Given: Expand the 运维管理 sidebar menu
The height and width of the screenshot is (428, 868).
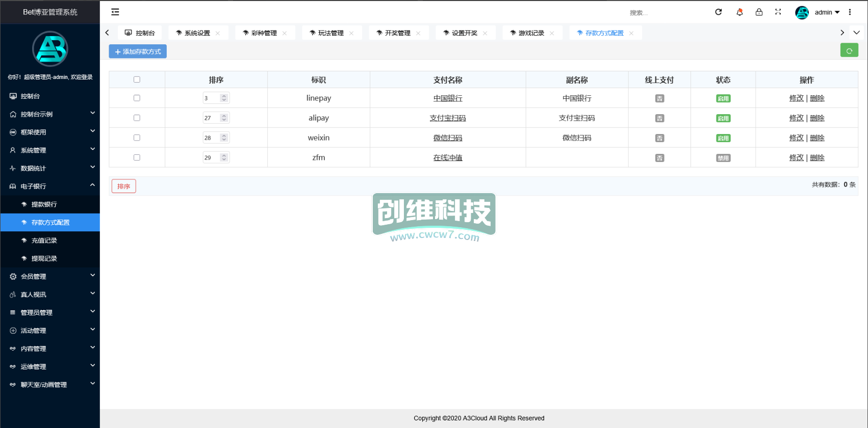Looking at the screenshot, I should tap(50, 366).
